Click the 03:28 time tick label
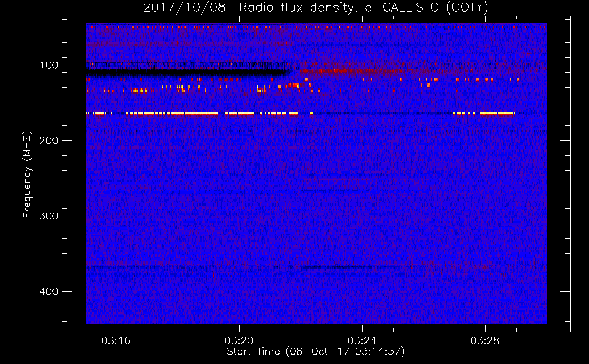Viewport: 589px width, 364px height. pyautogui.click(x=485, y=341)
